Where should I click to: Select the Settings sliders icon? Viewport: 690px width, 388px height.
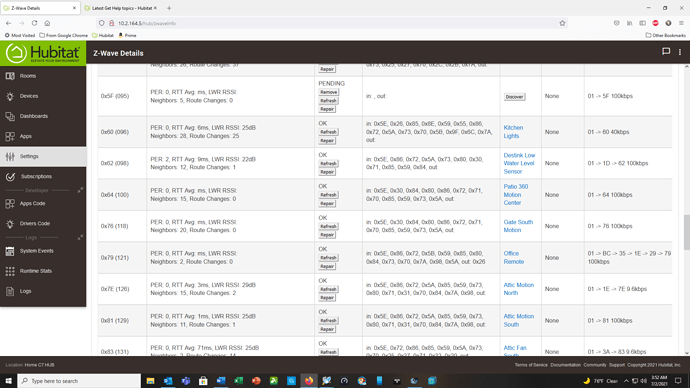10,157
